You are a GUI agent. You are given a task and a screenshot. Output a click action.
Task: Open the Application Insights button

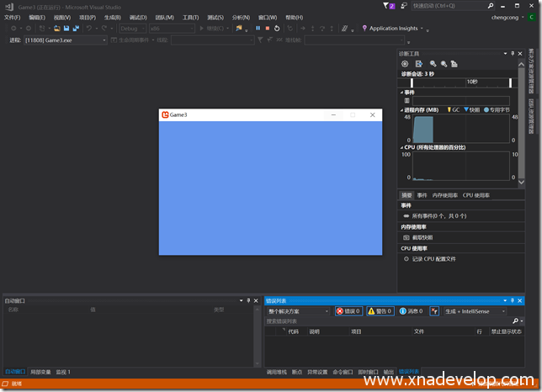point(392,28)
